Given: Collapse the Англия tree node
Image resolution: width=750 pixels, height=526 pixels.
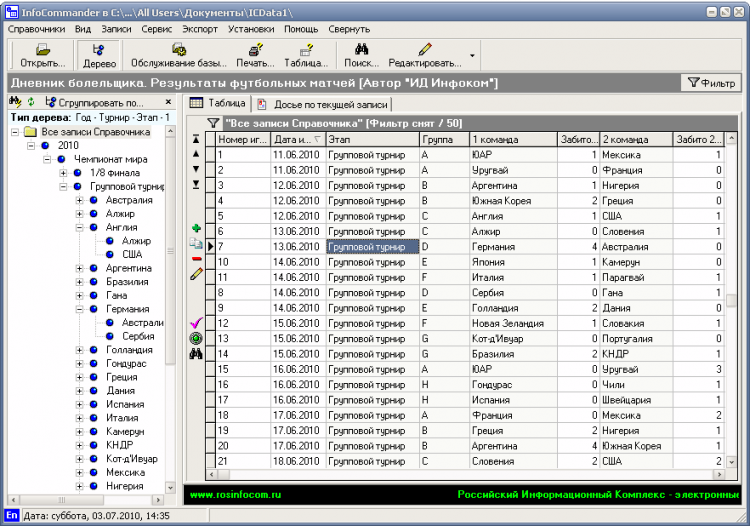Looking at the screenshot, I should [x=80, y=227].
